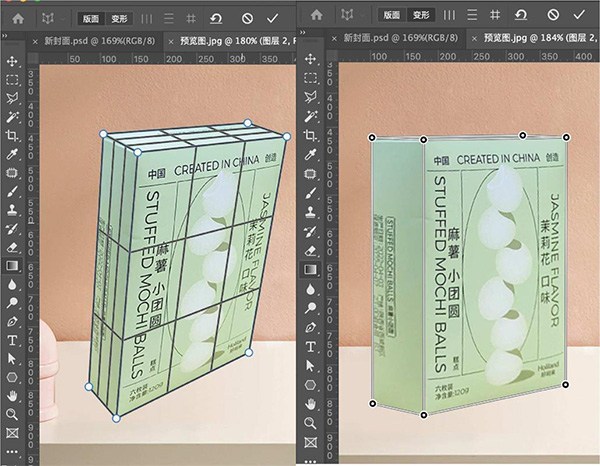Screen dimensions: 600x466
Task: Select the Brush tool in left window
Action: (12, 191)
